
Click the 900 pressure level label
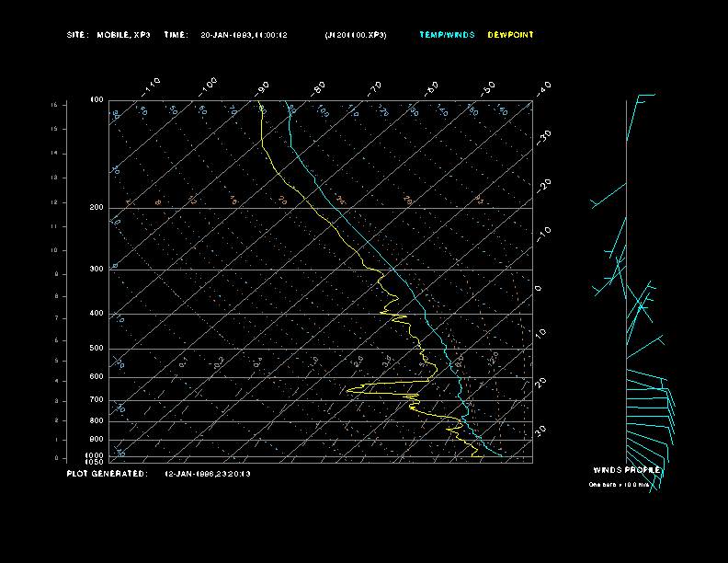coord(97,439)
